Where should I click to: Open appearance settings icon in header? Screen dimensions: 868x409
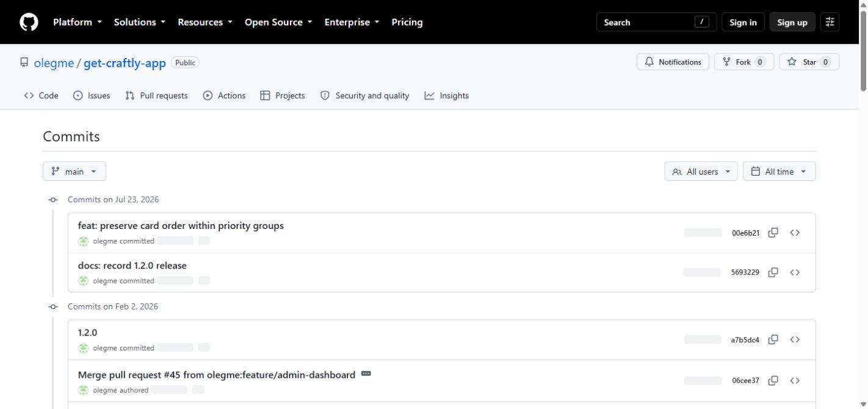click(830, 22)
